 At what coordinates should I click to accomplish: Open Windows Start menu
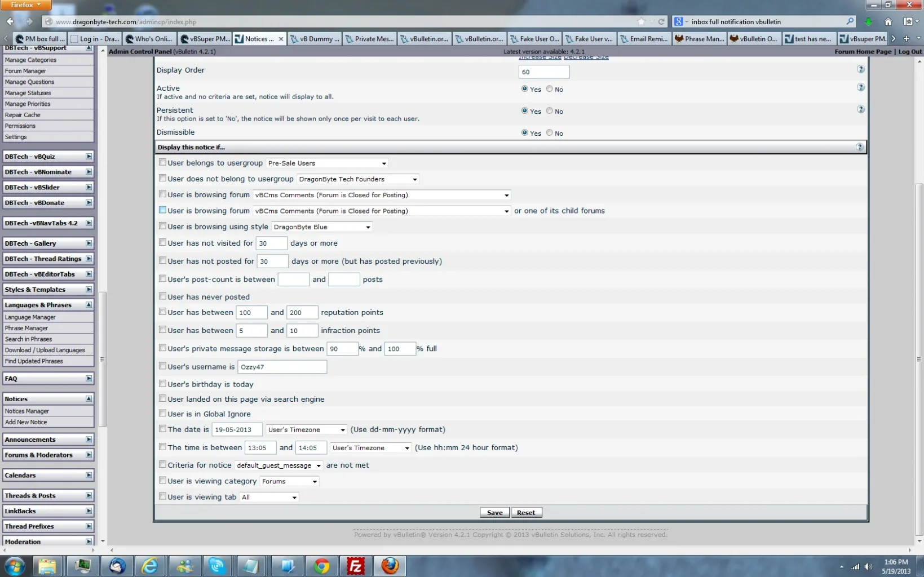coord(15,566)
